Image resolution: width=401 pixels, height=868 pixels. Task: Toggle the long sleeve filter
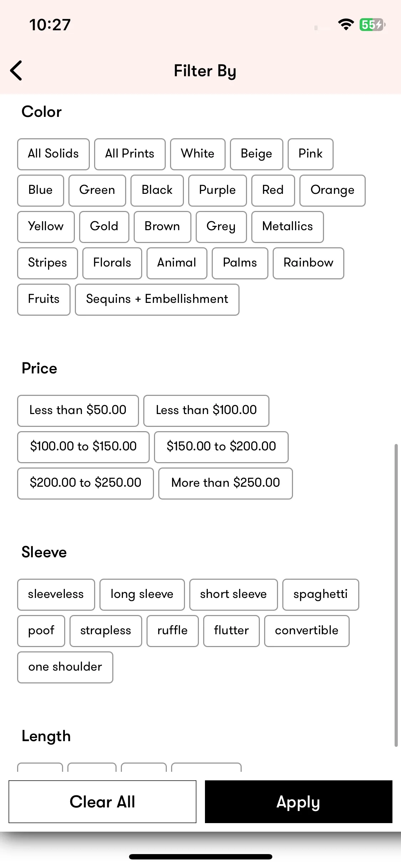click(x=142, y=595)
